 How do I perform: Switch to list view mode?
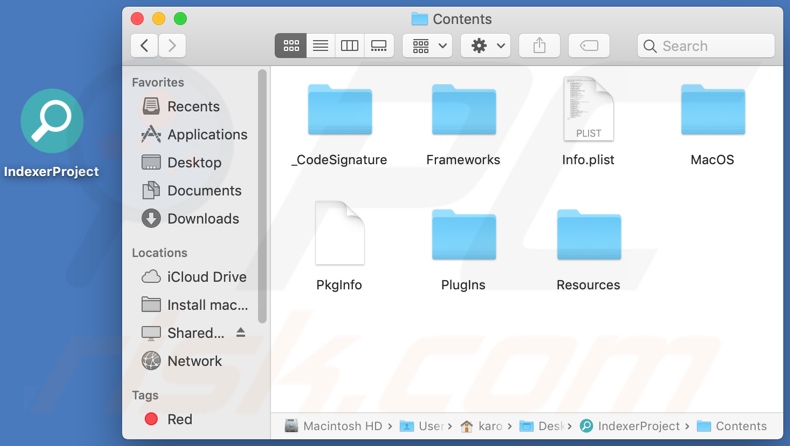tap(320, 46)
